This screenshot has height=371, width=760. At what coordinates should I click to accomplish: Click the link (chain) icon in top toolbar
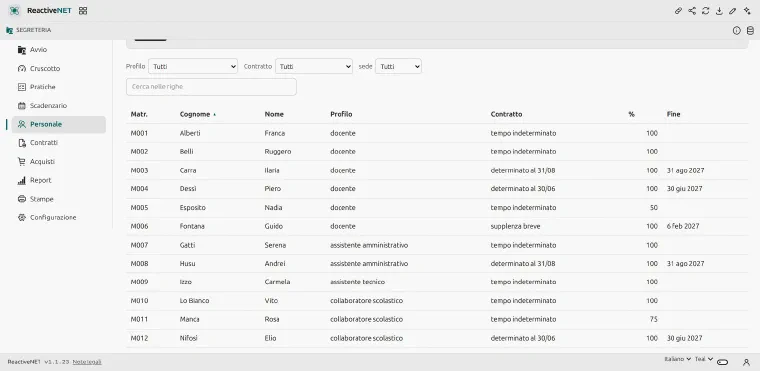[x=679, y=11]
